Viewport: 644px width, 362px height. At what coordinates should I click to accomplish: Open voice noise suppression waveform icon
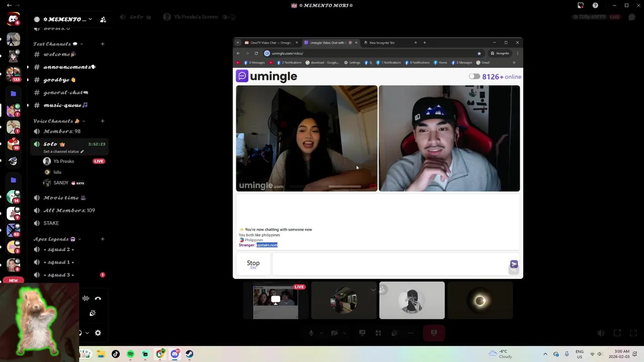tap(86, 298)
